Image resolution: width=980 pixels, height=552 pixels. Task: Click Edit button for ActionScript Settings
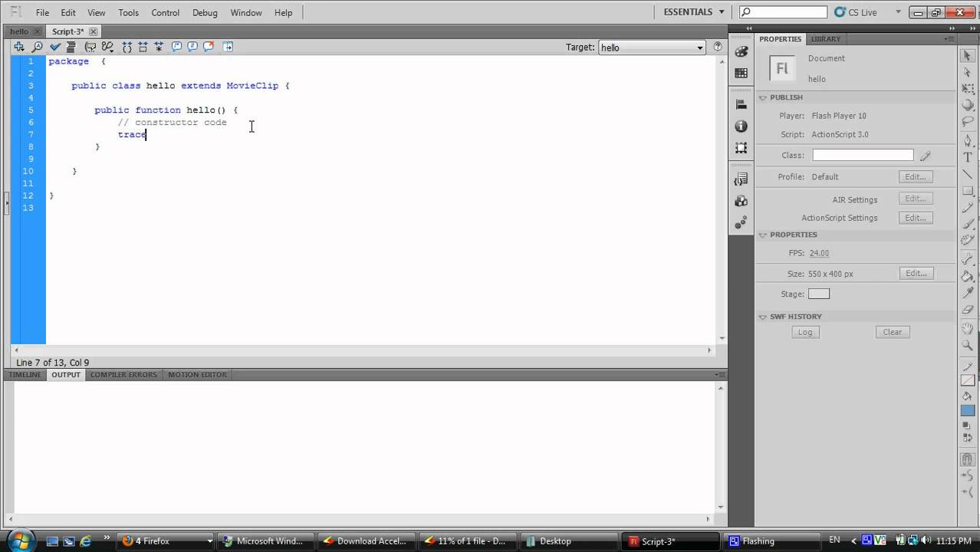pos(916,218)
